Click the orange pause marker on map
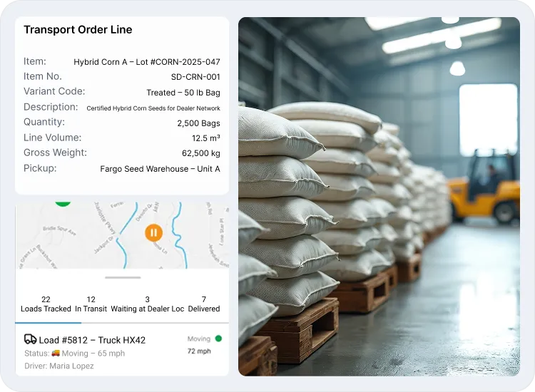The width and height of the screenshot is (535, 392). [x=153, y=232]
